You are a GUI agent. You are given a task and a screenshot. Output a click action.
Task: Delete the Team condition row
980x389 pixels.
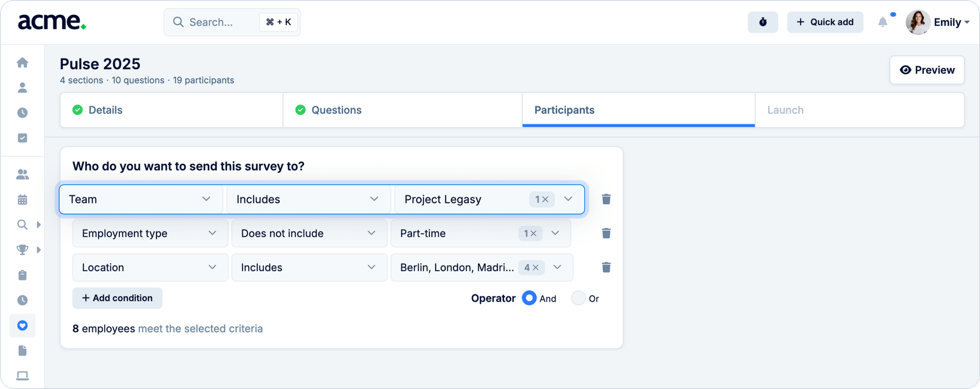point(606,199)
